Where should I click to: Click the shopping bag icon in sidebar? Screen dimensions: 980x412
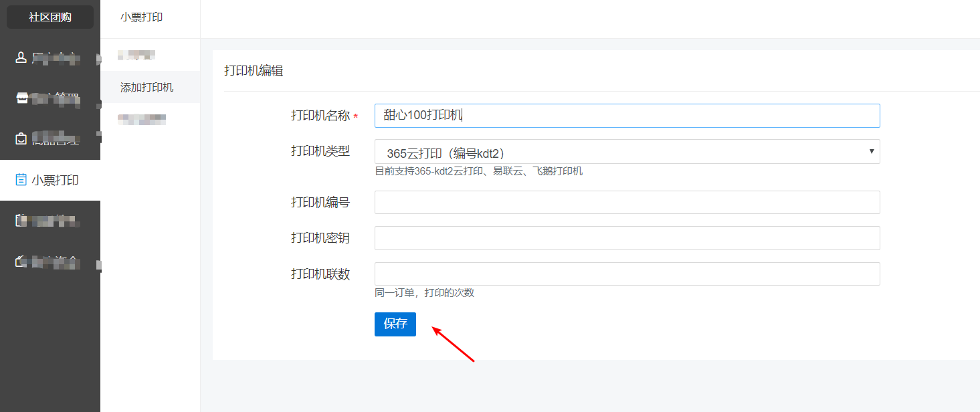click(21, 139)
